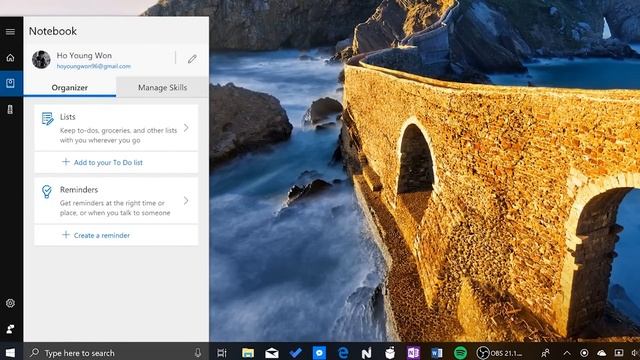Edit profile with the pencil icon

(x=192, y=59)
